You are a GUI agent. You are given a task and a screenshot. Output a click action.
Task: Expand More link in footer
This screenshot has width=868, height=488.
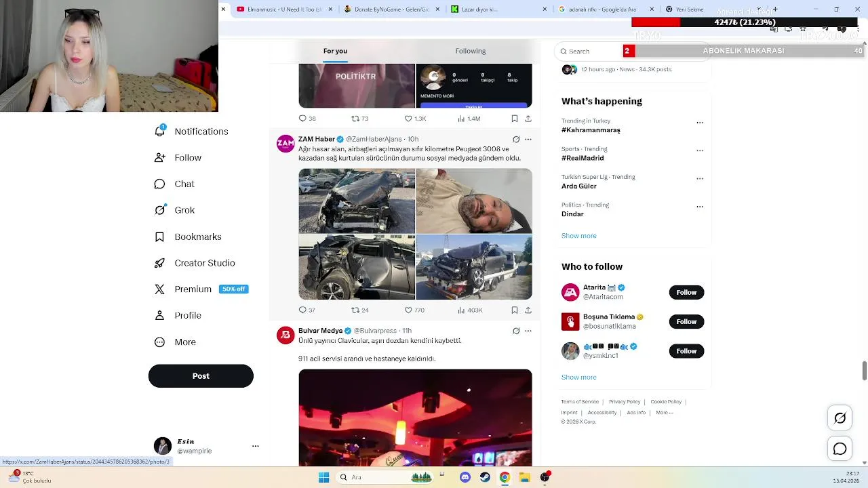[664, 412]
